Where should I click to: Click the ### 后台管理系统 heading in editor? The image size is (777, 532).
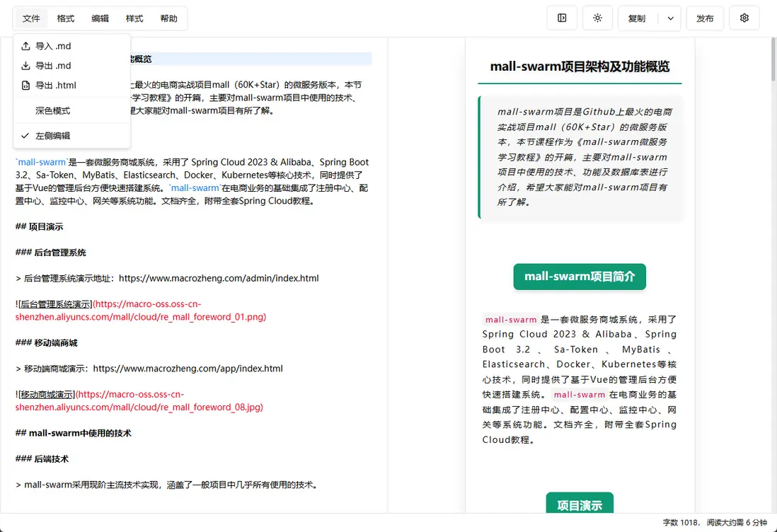(50, 253)
